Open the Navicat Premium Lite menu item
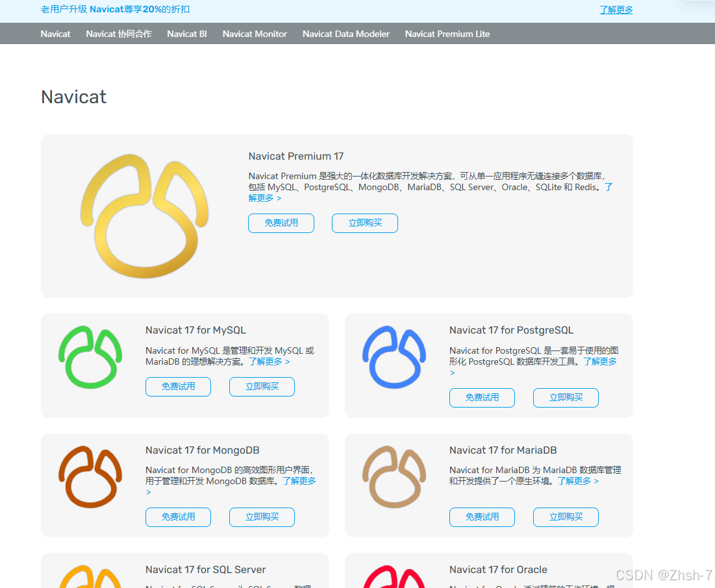The height and width of the screenshot is (588, 715). [447, 34]
